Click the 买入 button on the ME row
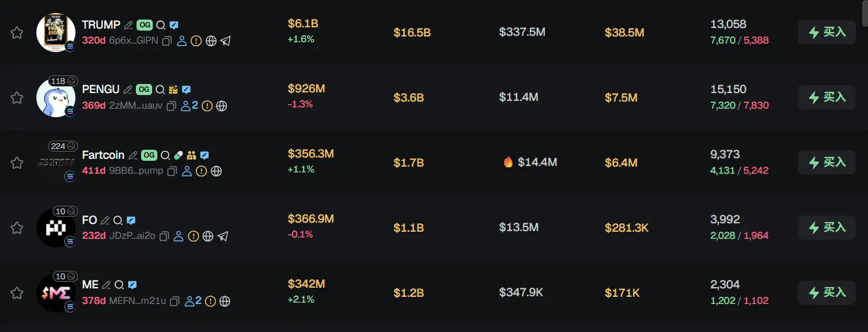Viewport: 868px width, 332px height. click(x=826, y=293)
